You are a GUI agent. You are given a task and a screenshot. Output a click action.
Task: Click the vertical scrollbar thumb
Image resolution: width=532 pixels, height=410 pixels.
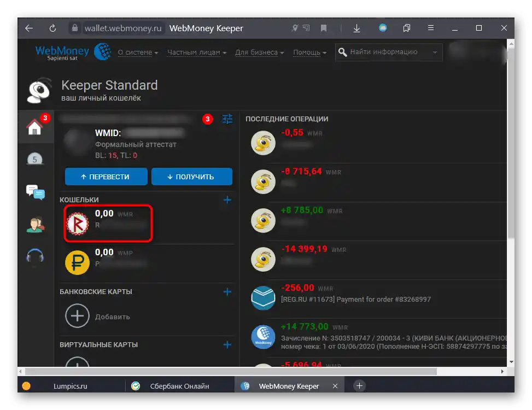[511, 143]
